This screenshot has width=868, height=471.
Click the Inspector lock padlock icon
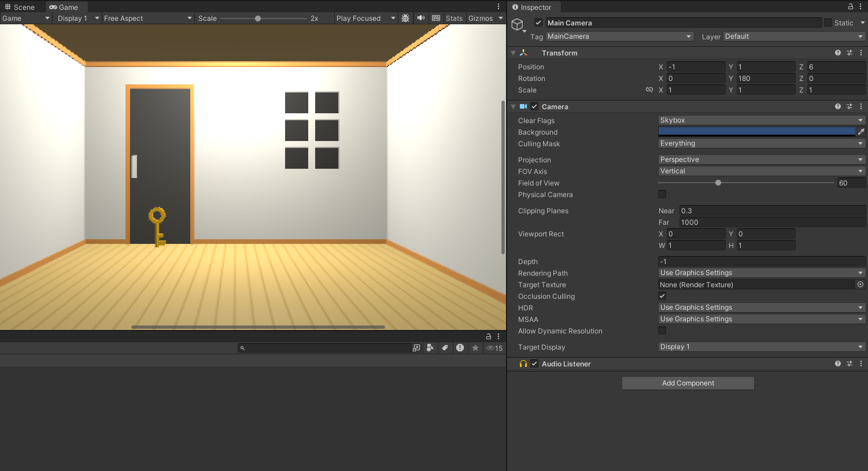[x=850, y=7]
